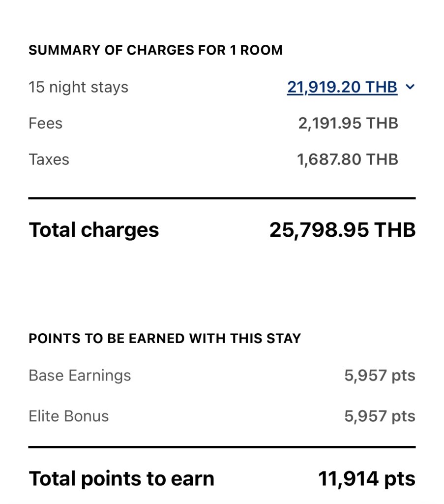Select the Base Earnings label

pos(80,376)
